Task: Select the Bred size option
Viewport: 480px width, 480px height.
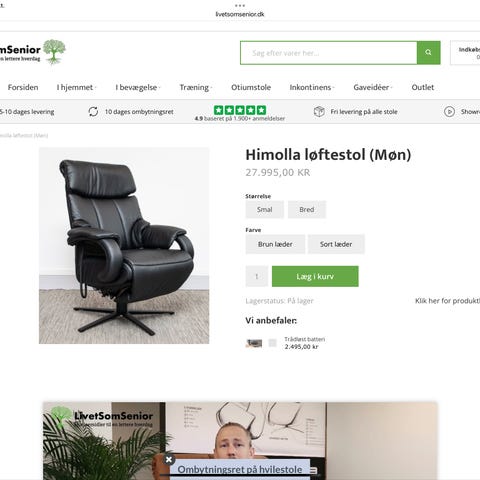Action: (x=307, y=210)
